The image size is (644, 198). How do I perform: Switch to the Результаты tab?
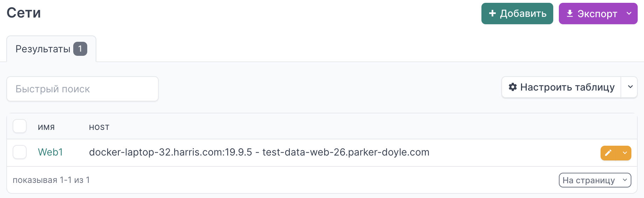click(x=43, y=49)
